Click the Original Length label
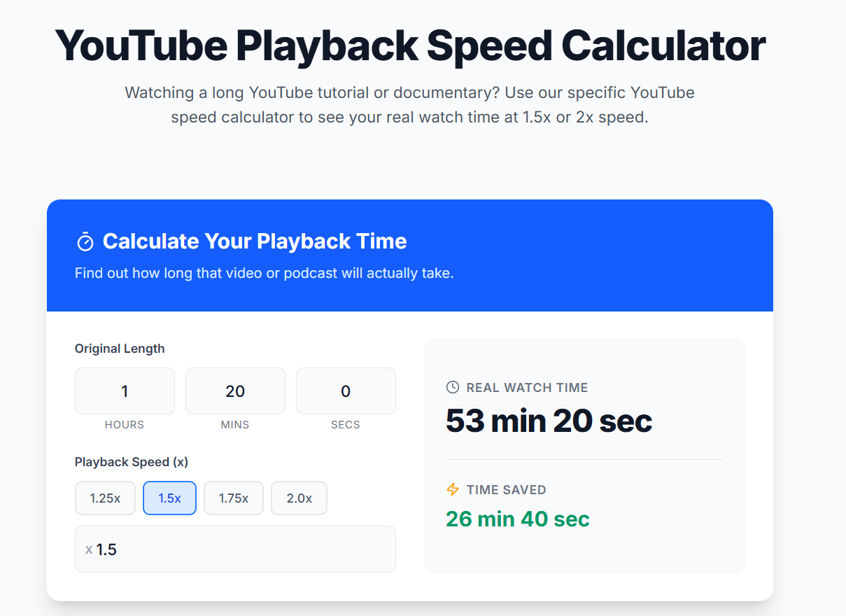Screen dimensions: 846x616 click(x=120, y=348)
